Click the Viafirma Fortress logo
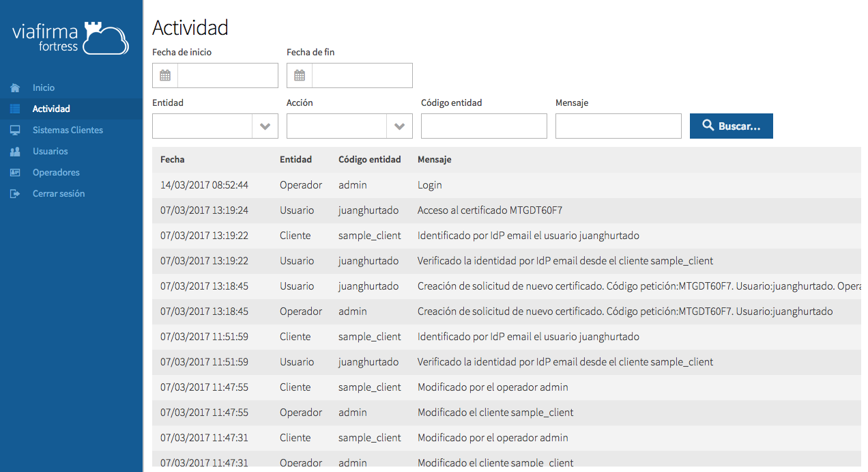This screenshot has width=868, height=472. click(x=70, y=38)
